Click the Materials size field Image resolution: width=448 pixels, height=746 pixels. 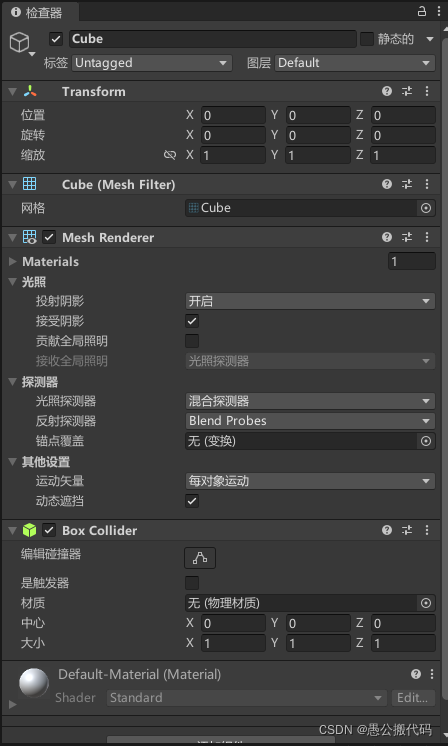pos(412,261)
